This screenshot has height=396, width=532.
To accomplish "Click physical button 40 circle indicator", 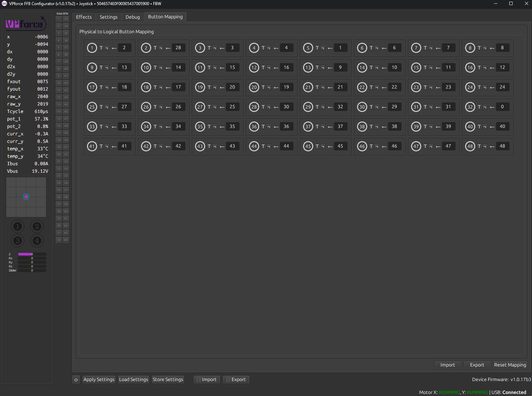I will pyautogui.click(x=470, y=127).
